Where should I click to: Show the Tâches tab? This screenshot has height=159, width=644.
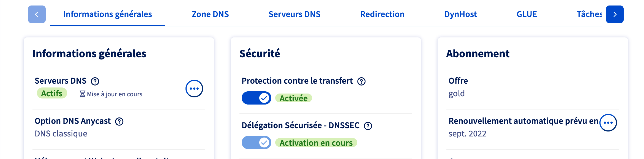(589, 14)
